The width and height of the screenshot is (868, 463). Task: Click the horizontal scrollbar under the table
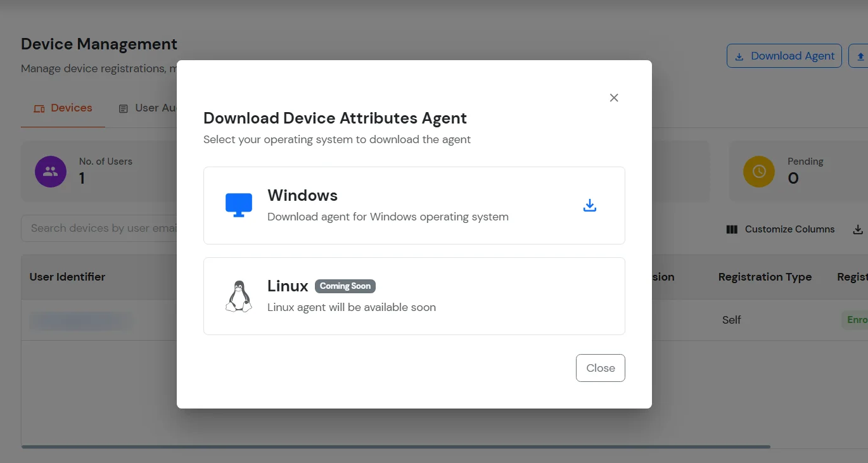(x=395, y=447)
